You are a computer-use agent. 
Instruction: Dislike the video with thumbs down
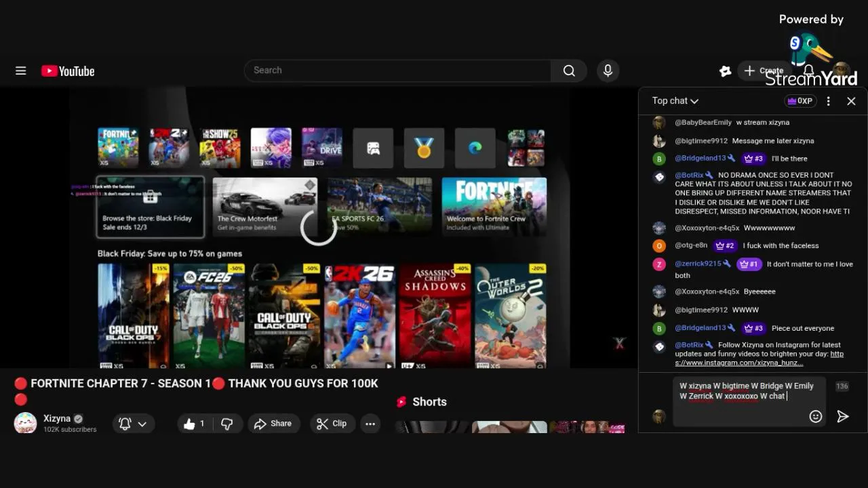pyautogui.click(x=227, y=424)
